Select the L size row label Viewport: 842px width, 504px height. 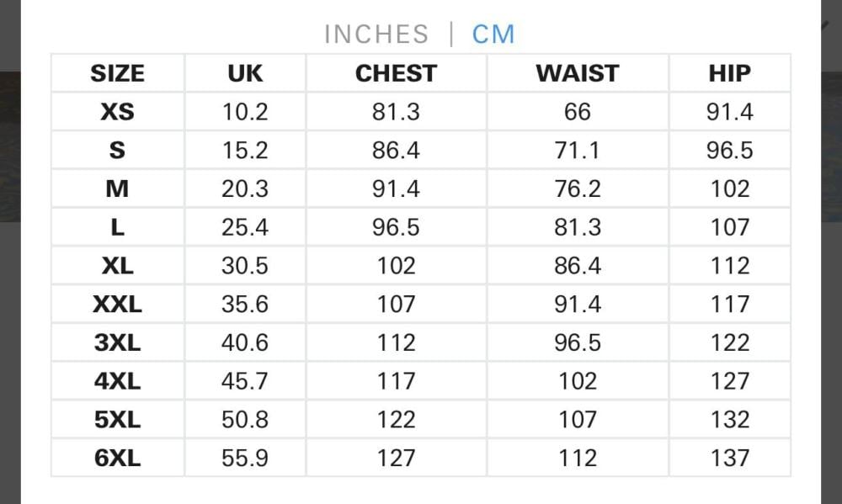tap(117, 227)
